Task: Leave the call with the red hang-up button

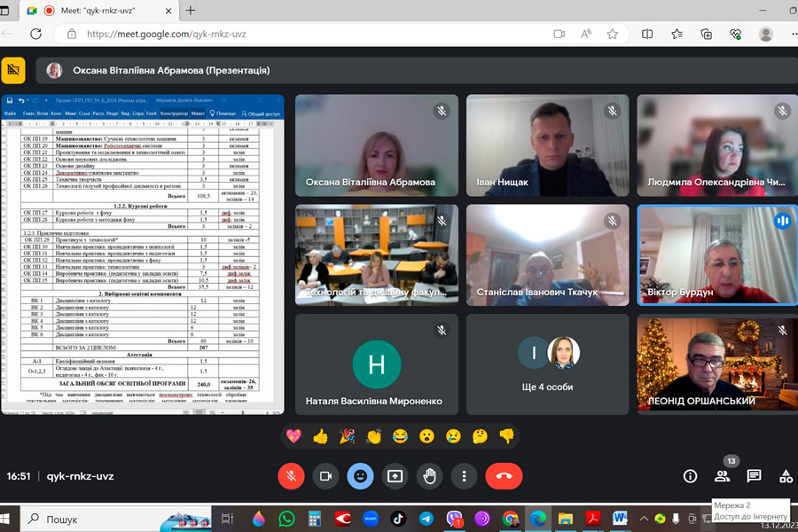Action: click(x=504, y=476)
